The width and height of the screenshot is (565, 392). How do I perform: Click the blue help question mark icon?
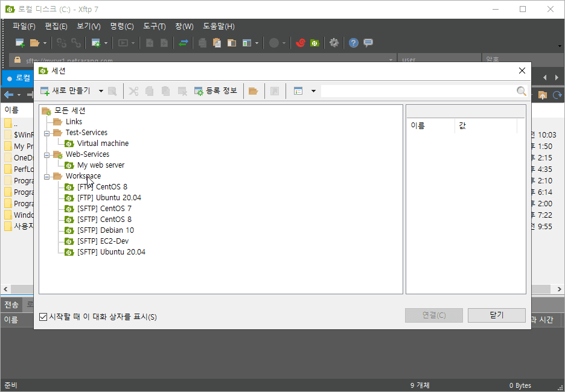pos(354,43)
